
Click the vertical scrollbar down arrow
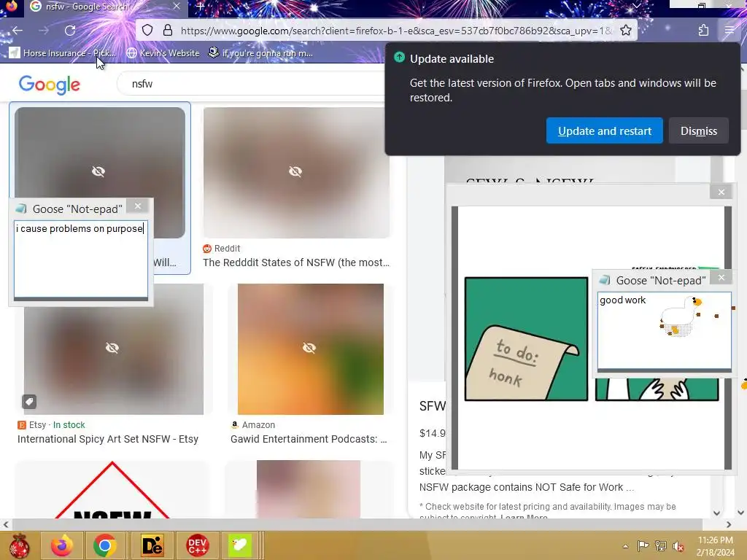click(741, 513)
